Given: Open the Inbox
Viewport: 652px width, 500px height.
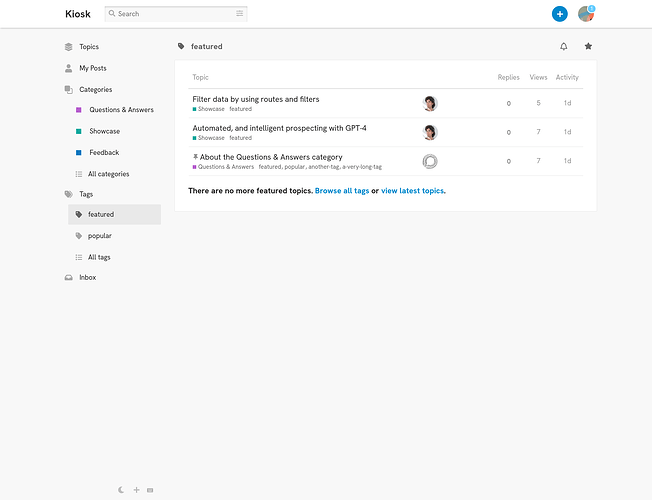Looking at the screenshot, I should [x=88, y=278].
